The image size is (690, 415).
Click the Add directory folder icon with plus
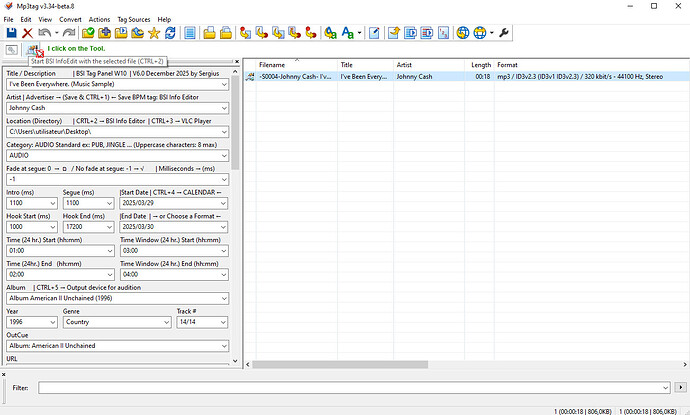104,33
